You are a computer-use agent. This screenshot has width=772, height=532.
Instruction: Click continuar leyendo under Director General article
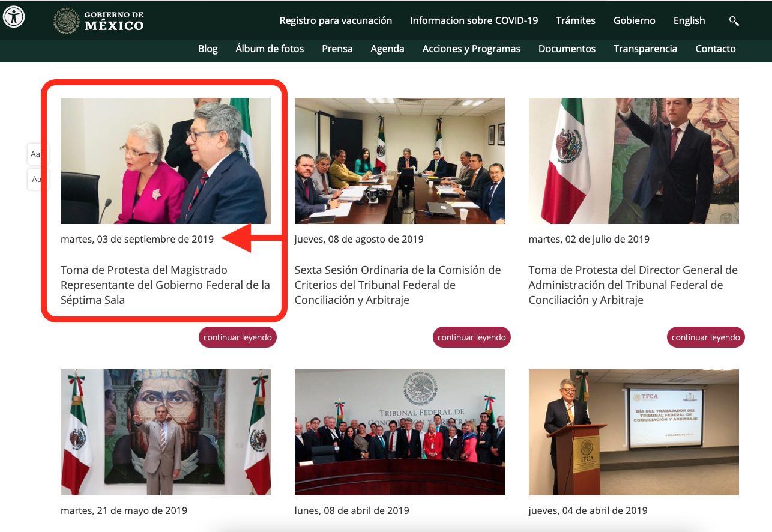(706, 337)
